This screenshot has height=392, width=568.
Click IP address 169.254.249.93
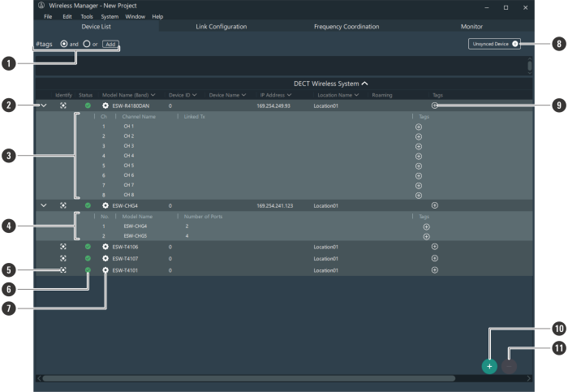point(273,106)
